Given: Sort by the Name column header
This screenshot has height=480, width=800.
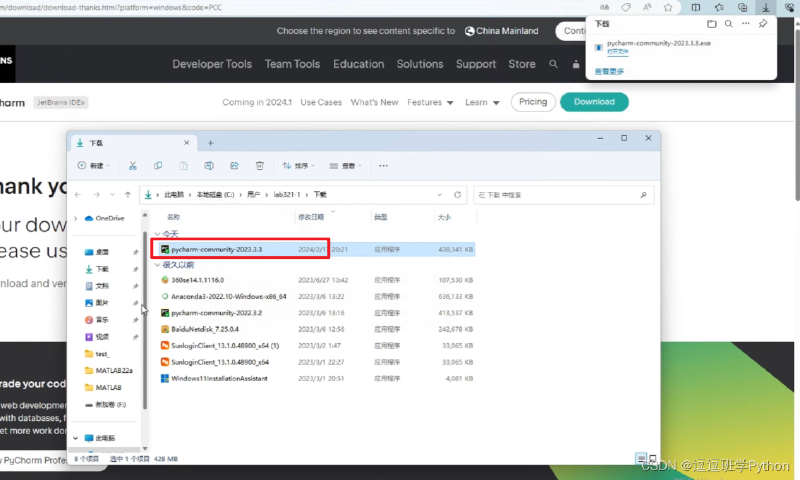Looking at the screenshot, I should point(173,217).
